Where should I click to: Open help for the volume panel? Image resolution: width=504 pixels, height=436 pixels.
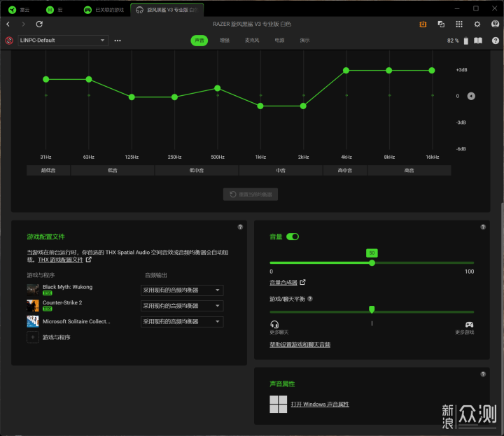tap(483, 227)
